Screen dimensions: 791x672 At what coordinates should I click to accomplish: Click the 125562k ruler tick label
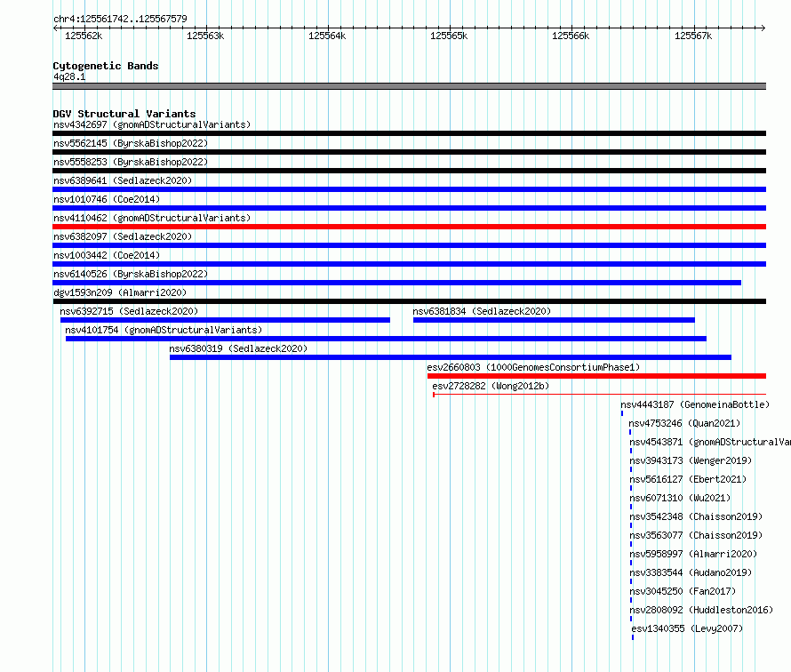pos(84,36)
